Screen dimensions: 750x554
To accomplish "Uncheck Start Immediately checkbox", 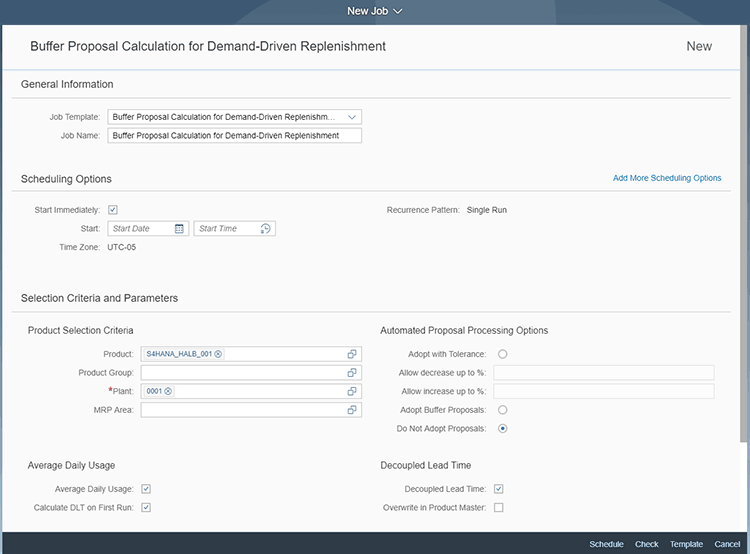I will (113, 210).
